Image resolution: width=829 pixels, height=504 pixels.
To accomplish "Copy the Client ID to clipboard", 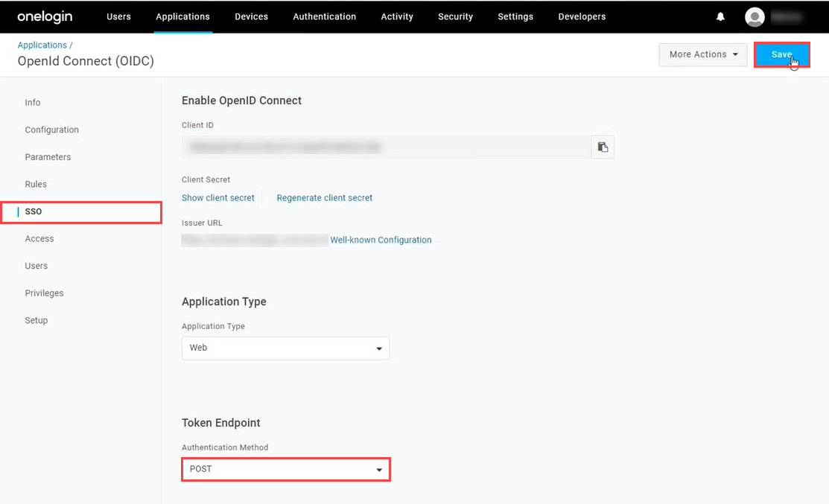I will point(603,147).
